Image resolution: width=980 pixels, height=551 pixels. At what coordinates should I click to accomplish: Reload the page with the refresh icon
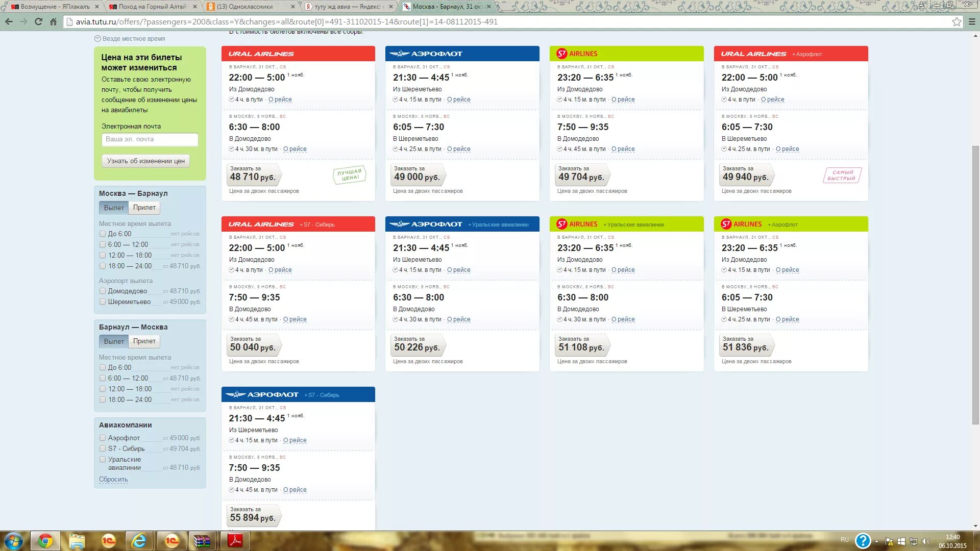38,22
